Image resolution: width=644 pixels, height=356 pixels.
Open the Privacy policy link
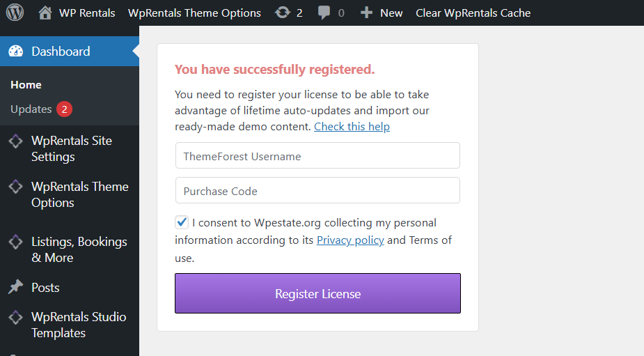350,240
